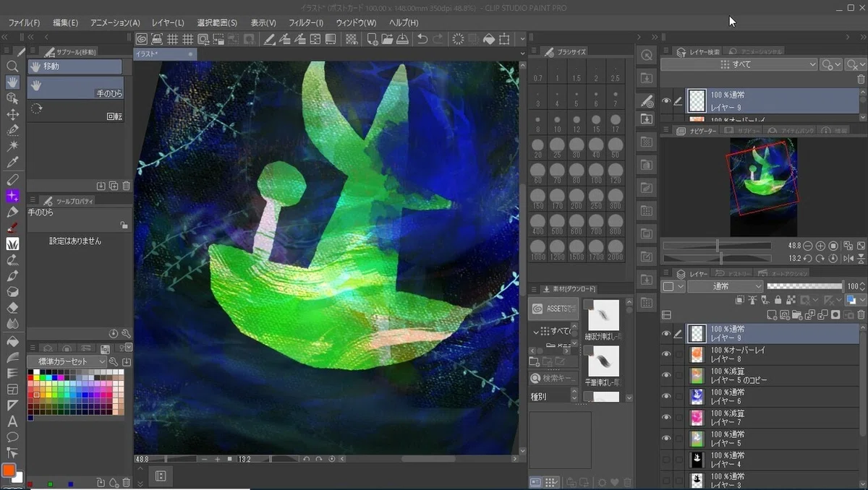Screen dimensions: 868x490
Task: Switch to the ナビゲーター tab
Action: pyautogui.click(x=697, y=131)
